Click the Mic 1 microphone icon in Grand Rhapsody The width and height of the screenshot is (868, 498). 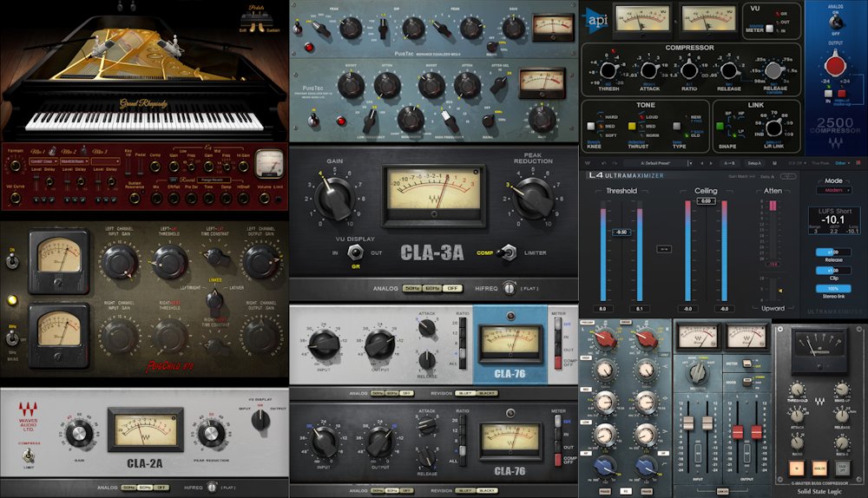click(53, 151)
